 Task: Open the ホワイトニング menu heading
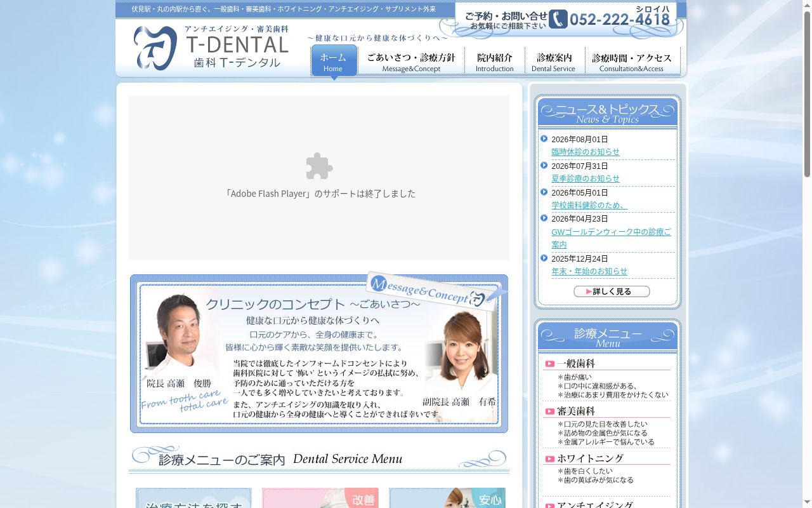[590, 458]
